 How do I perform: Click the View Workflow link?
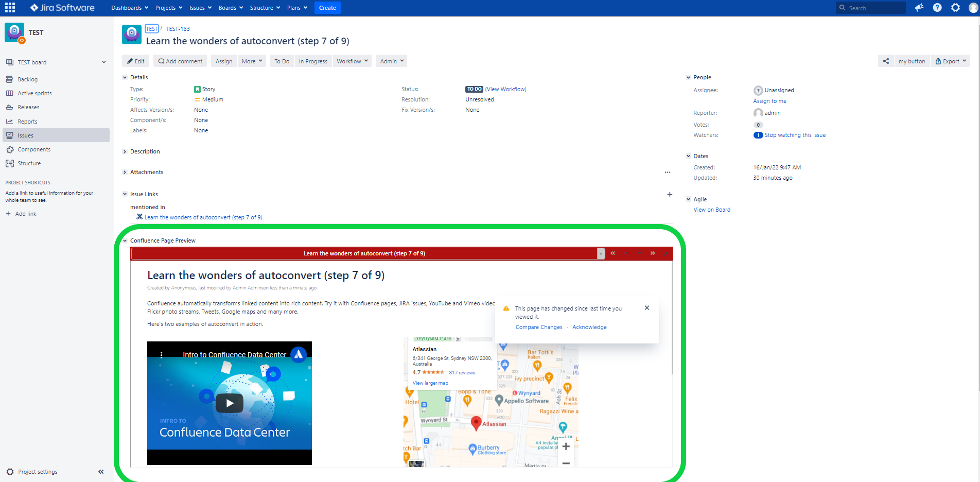(x=506, y=89)
